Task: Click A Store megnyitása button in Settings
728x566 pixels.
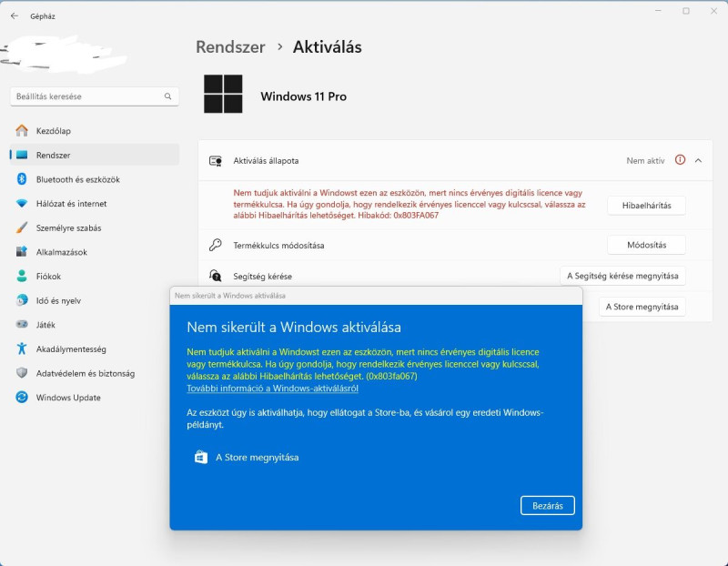Action: pyautogui.click(x=642, y=307)
